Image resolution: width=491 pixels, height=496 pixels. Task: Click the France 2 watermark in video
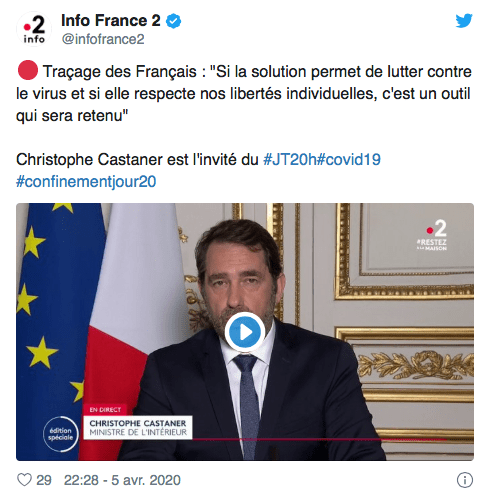point(433,235)
